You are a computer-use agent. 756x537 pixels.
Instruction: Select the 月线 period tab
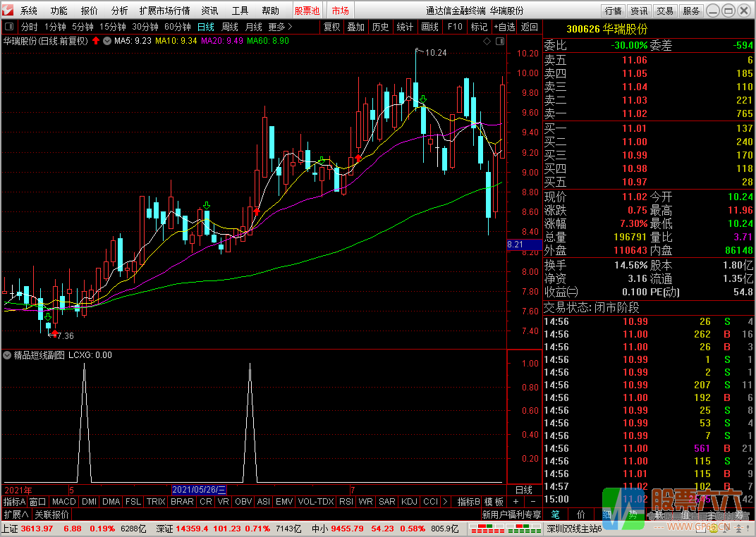(254, 27)
